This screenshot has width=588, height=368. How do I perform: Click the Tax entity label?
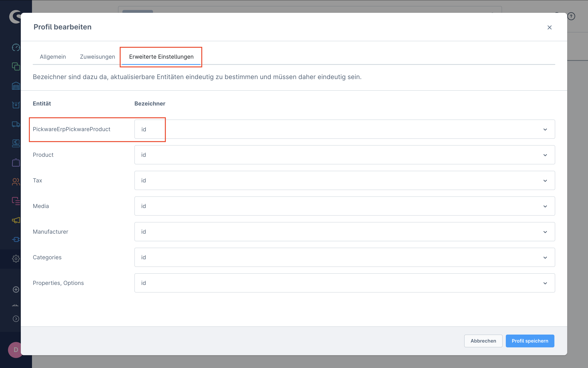(37, 180)
